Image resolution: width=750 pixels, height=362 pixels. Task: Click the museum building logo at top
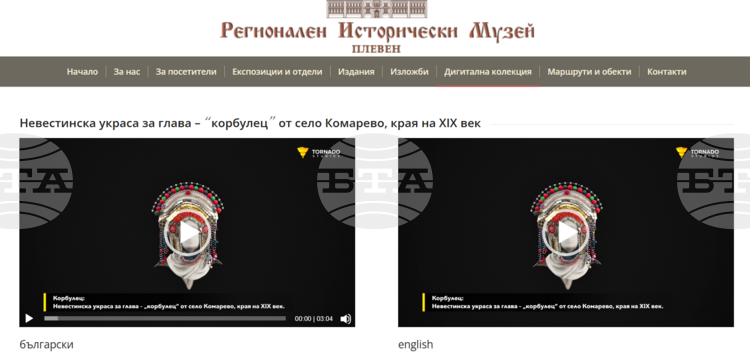377,9
